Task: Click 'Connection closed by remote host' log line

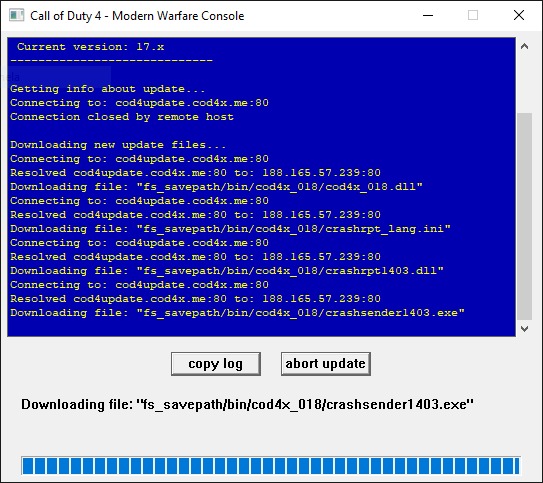Action: click(x=122, y=117)
